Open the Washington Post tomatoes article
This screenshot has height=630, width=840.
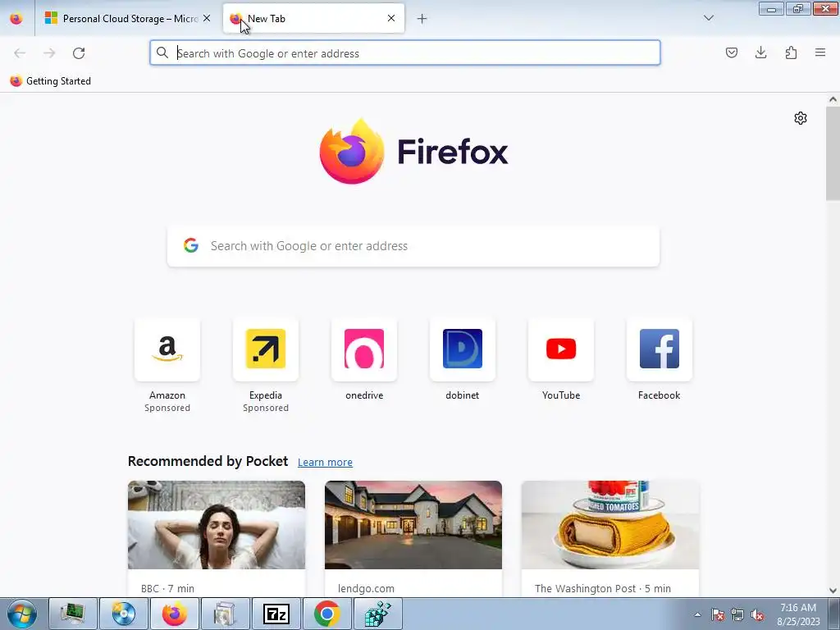(x=610, y=538)
